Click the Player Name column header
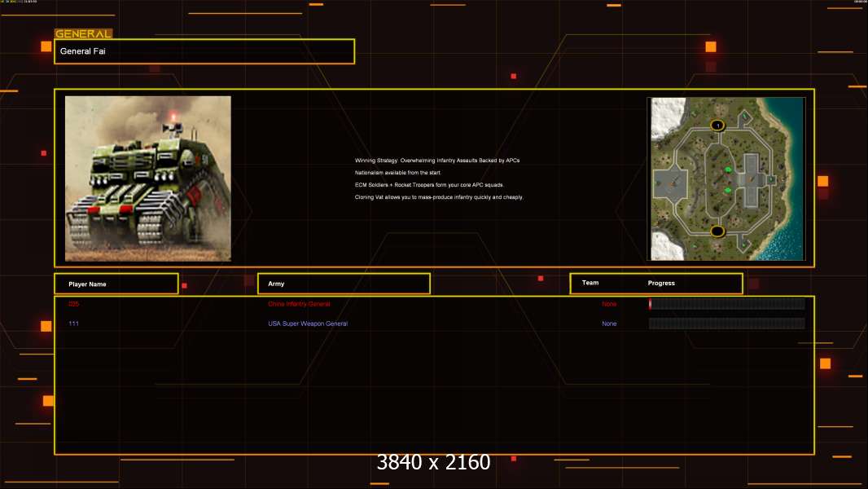Image resolution: width=868 pixels, height=489 pixels. [116, 284]
